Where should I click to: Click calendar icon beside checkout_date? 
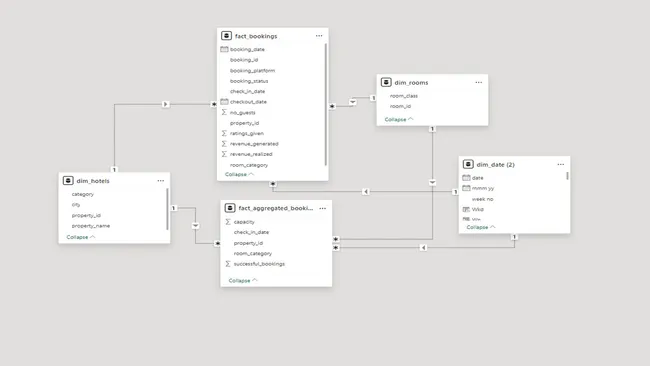pos(224,102)
